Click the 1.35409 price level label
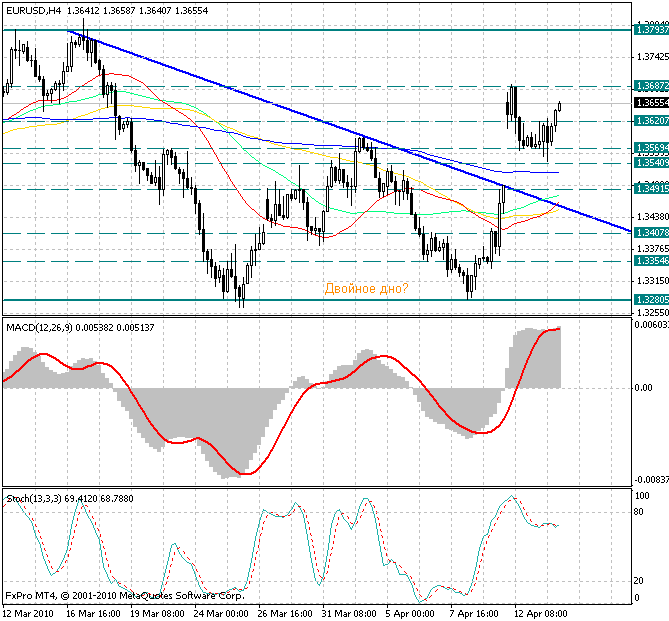 [652, 163]
